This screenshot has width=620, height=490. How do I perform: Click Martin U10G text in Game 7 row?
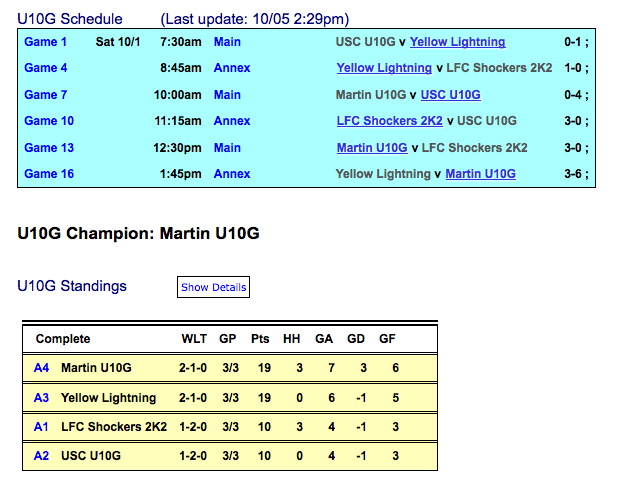pyautogui.click(x=371, y=95)
